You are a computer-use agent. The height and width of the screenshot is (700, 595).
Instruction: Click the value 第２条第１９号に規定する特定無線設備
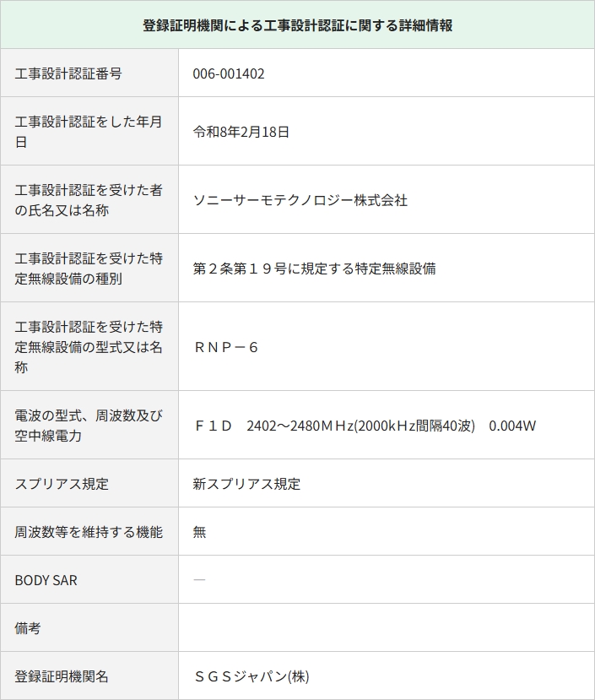[314, 269]
